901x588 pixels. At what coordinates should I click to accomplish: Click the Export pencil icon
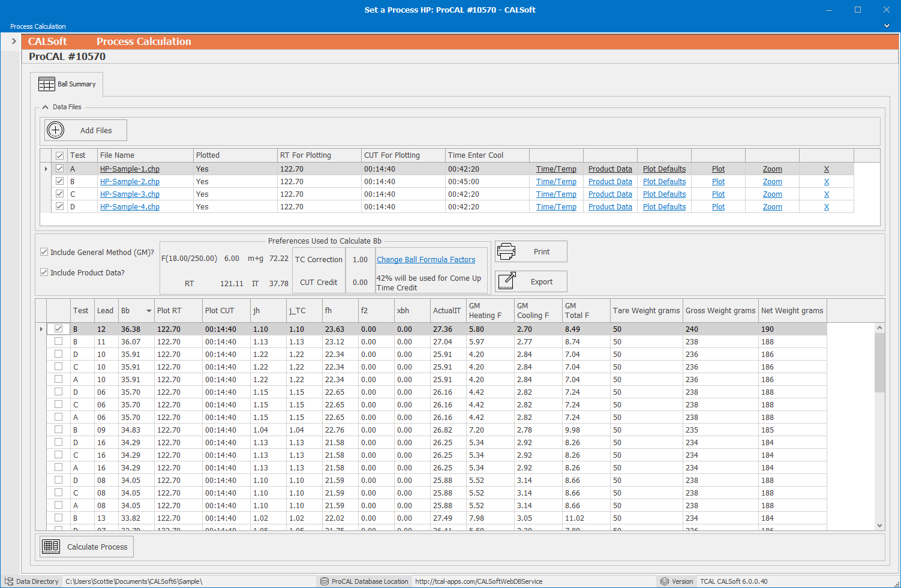[x=507, y=281]
